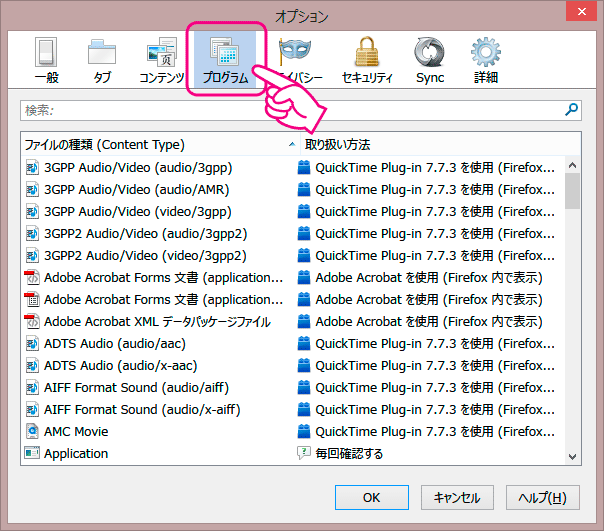This screenshot has width=604, height=531.
Task: Select AIFF Format Sound (audio/aiff) row
Action: (x=293, y=387)
